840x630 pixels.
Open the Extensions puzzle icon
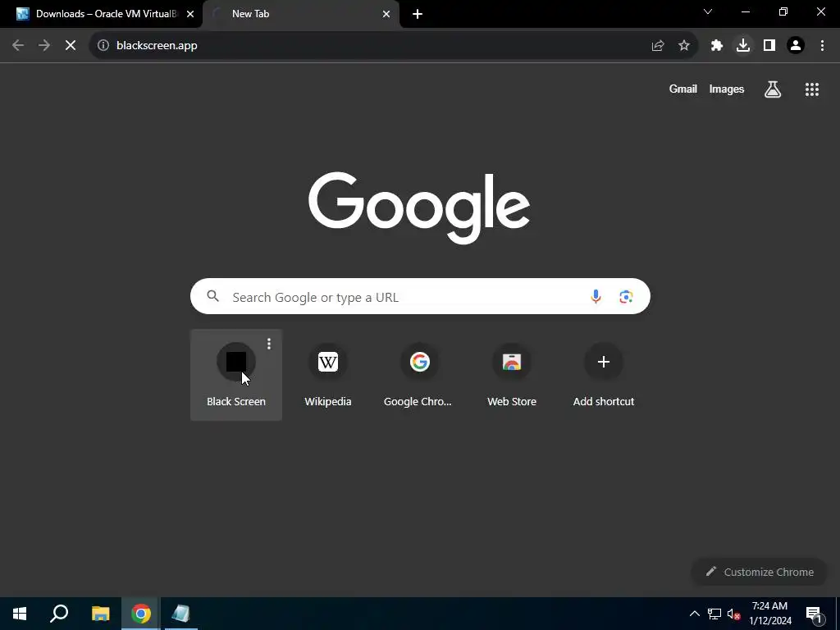[x=717, y=46]
